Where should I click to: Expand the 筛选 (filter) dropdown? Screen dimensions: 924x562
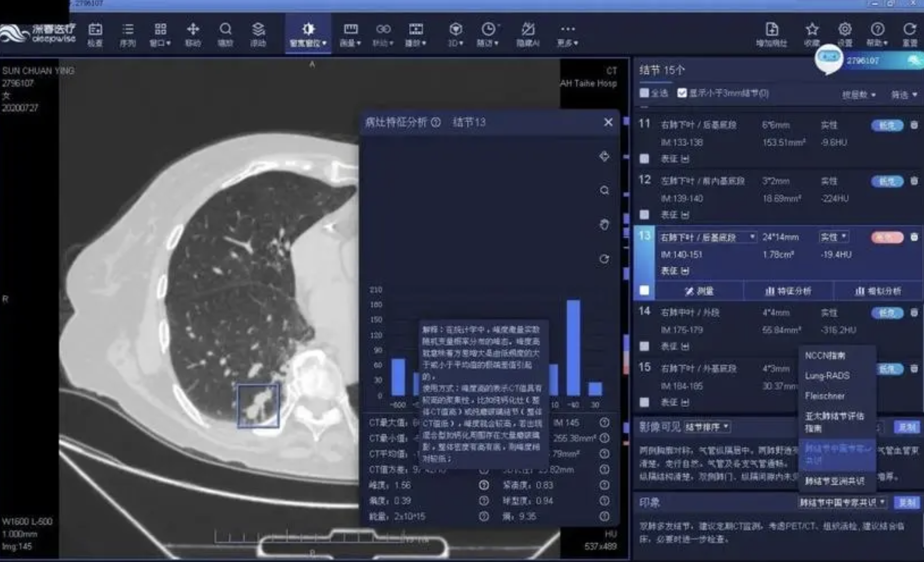(903, 95)
